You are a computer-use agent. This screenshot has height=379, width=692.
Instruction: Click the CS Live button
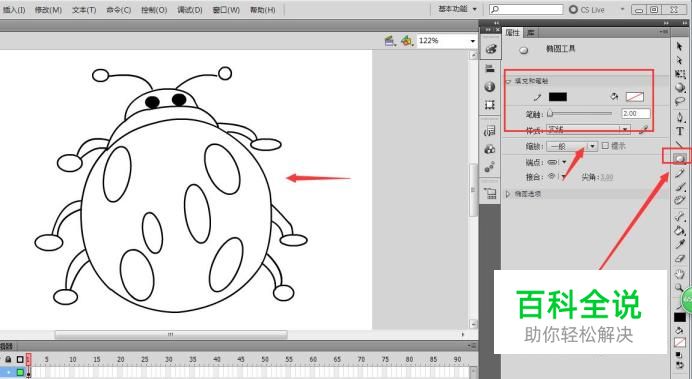(587, 9)
